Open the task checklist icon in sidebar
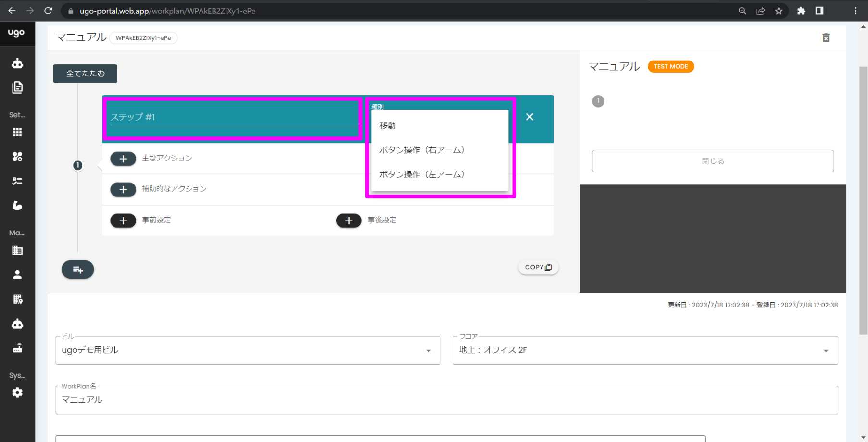The height and width of the screenshot is (442, 868). click(17, 181)
